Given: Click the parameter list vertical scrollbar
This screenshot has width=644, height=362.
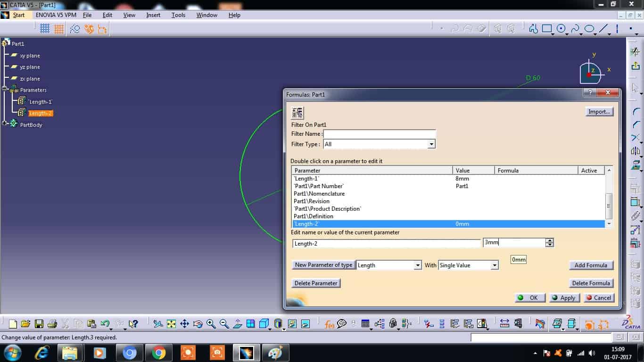Looking at the screenshot, I should pyautogui.click(x=609, y=197).
